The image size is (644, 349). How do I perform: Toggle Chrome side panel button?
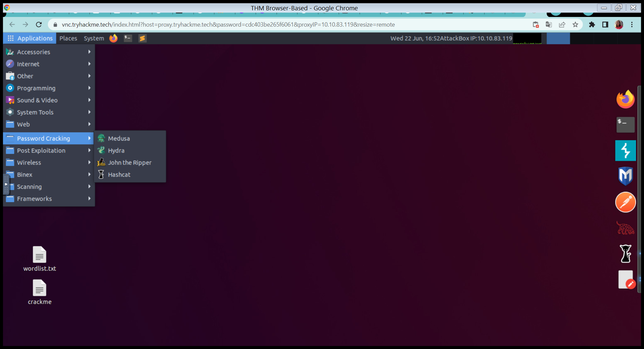click(x=605, y=25)
